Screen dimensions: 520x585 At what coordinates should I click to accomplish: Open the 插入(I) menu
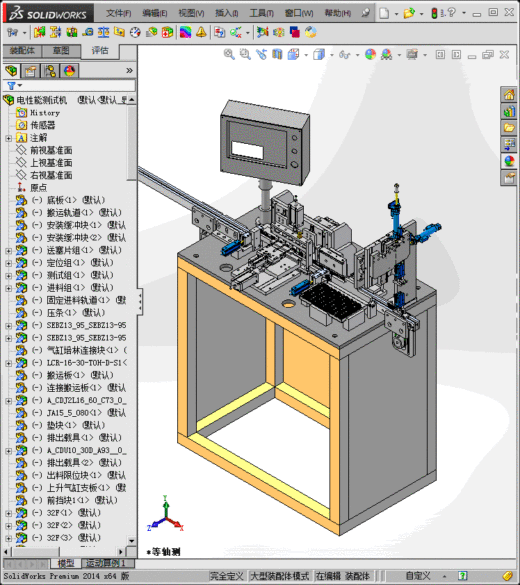point(226,13)
